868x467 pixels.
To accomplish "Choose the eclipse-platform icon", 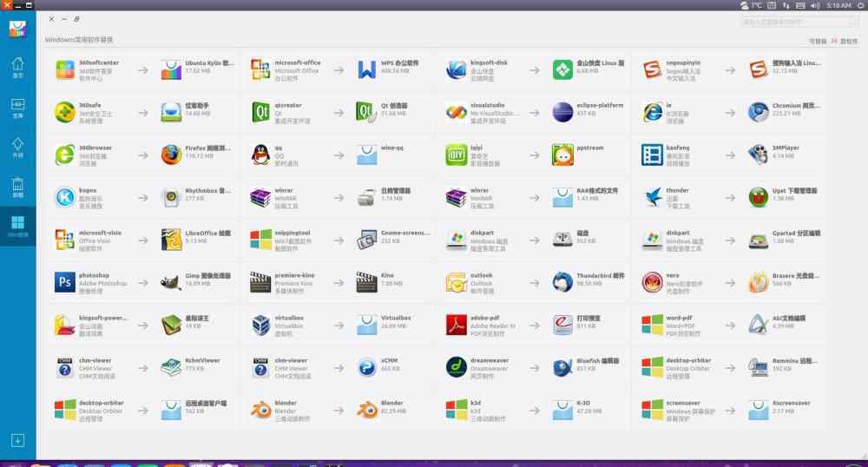I will coord(562,112).
